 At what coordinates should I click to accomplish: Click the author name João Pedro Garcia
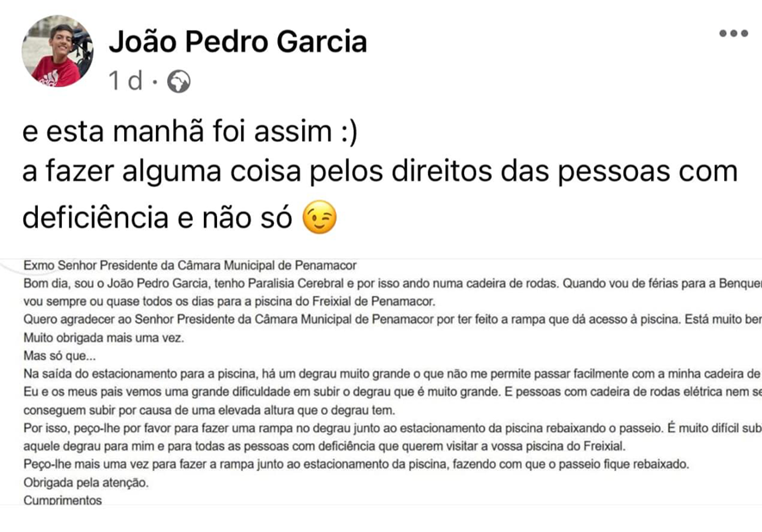pos(238,40)
